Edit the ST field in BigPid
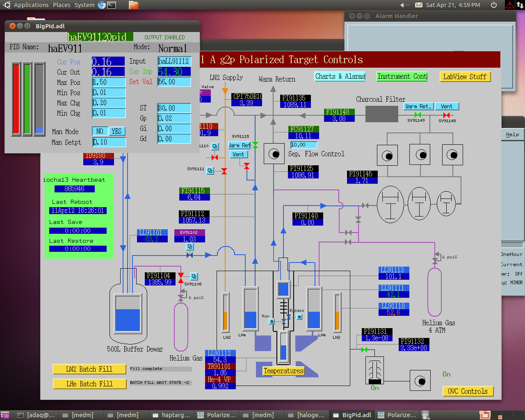The height and width of the screenshot is (420, 525). point(174,108)
